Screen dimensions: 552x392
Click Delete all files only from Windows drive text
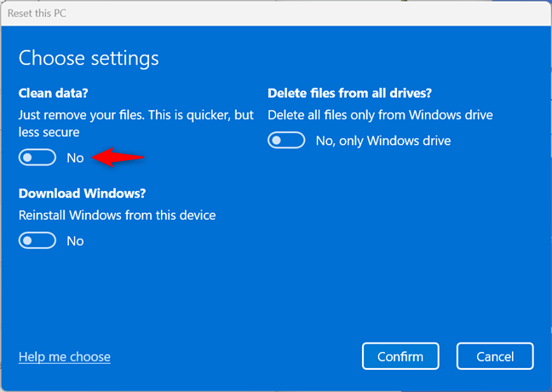pos(380,115)
